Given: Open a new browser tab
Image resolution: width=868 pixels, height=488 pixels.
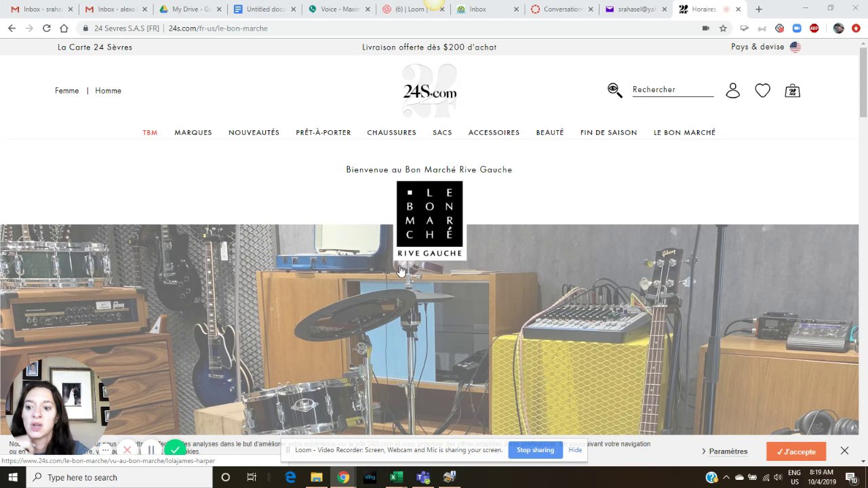Looking at the screenshot, I should click(x=759, y=9).
